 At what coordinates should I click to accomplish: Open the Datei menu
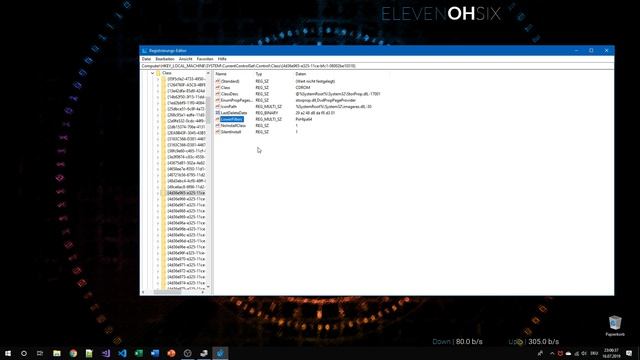[146, 59]
